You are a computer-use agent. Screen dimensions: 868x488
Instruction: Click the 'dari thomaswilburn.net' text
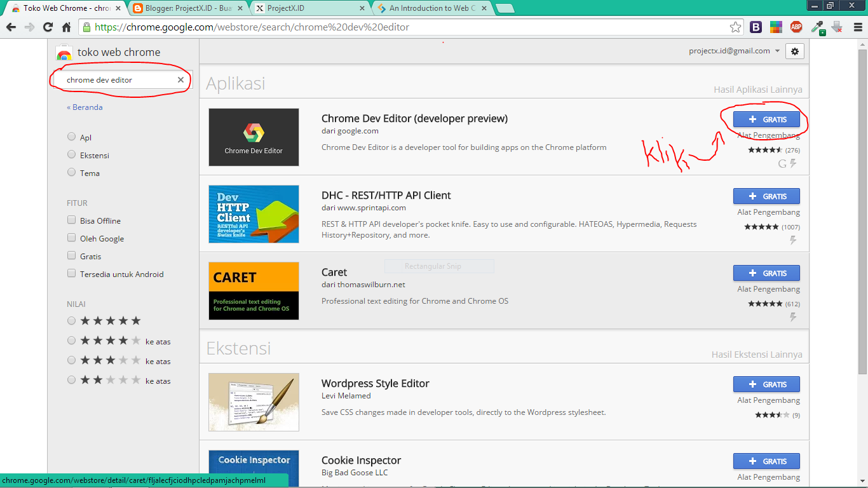[363, 285]
